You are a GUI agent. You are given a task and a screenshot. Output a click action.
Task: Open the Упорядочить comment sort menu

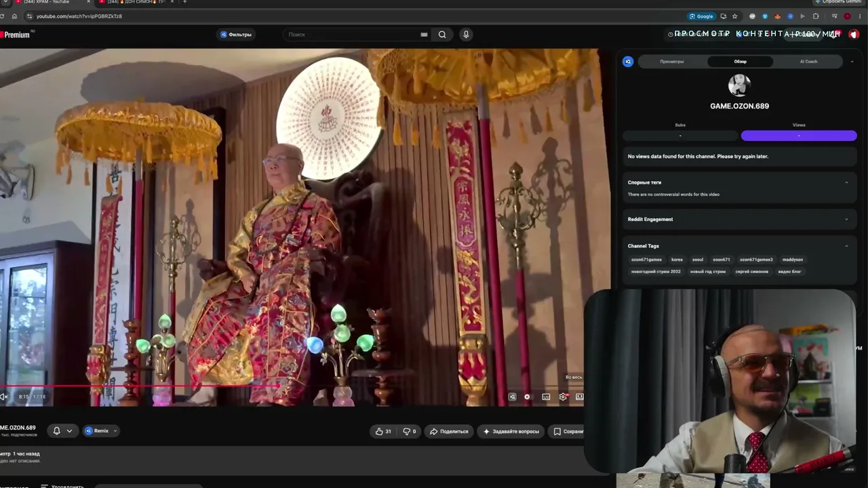62,485
